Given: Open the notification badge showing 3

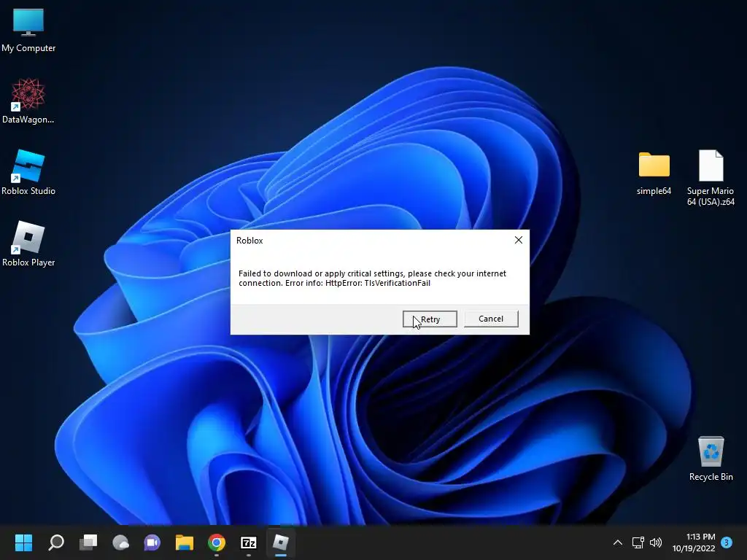Looking at the screenshot, I should (x=727, y=542).
